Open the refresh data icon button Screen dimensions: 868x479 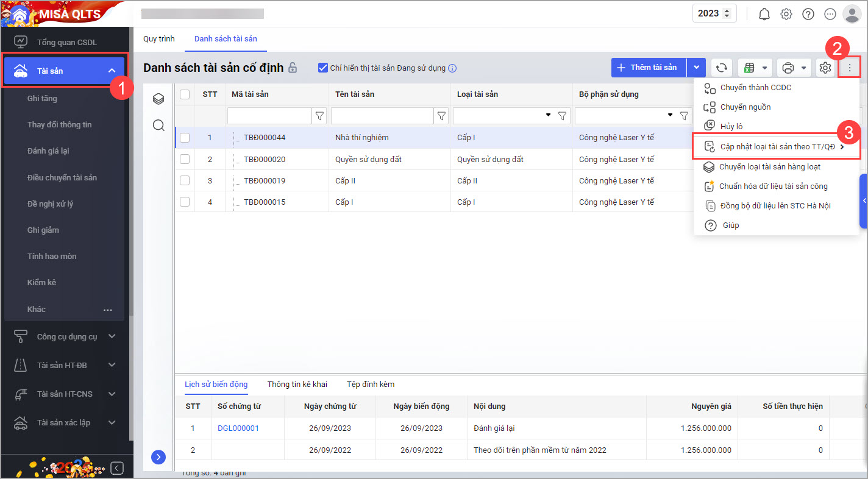coord(722,68)
